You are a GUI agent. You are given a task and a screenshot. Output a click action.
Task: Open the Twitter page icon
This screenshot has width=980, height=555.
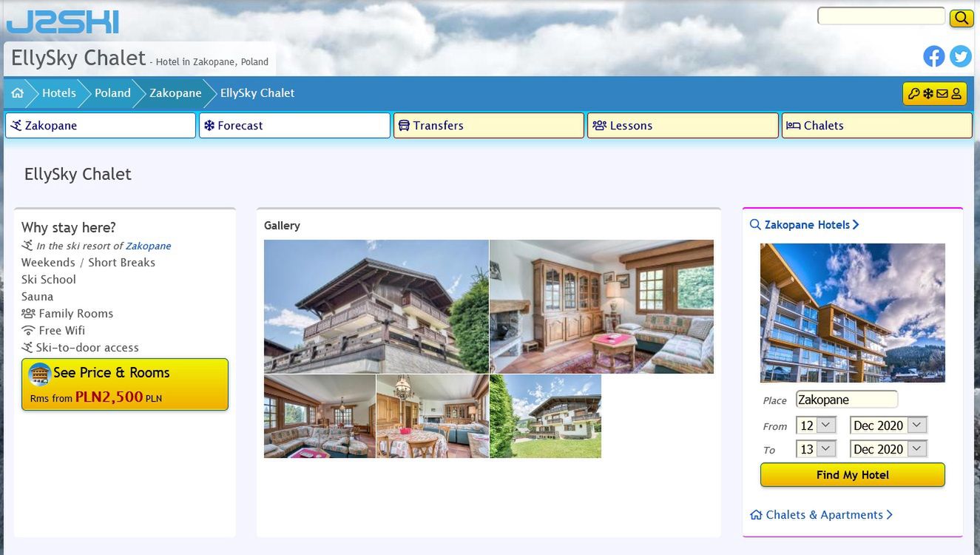[960, 56]
